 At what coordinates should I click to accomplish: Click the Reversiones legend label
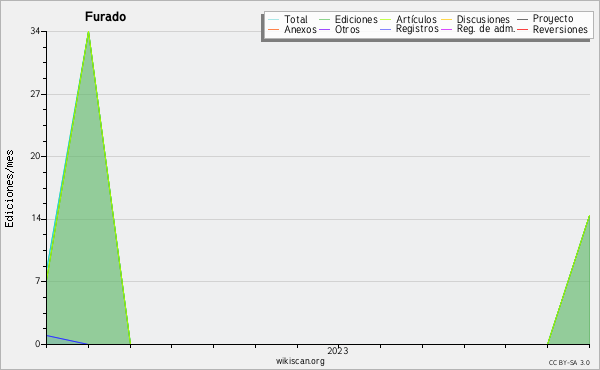click(x=560, y=29)
